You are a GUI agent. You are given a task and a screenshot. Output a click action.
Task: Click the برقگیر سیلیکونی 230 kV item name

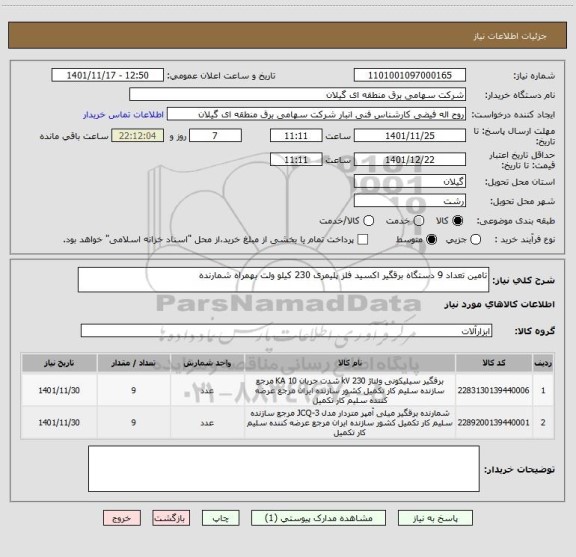tap(350, 390)
